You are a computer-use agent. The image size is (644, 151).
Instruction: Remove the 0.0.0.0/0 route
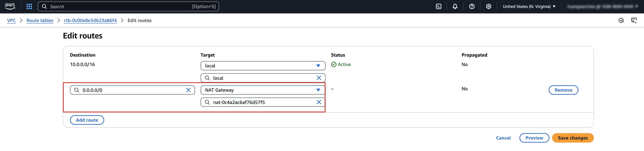563,90
